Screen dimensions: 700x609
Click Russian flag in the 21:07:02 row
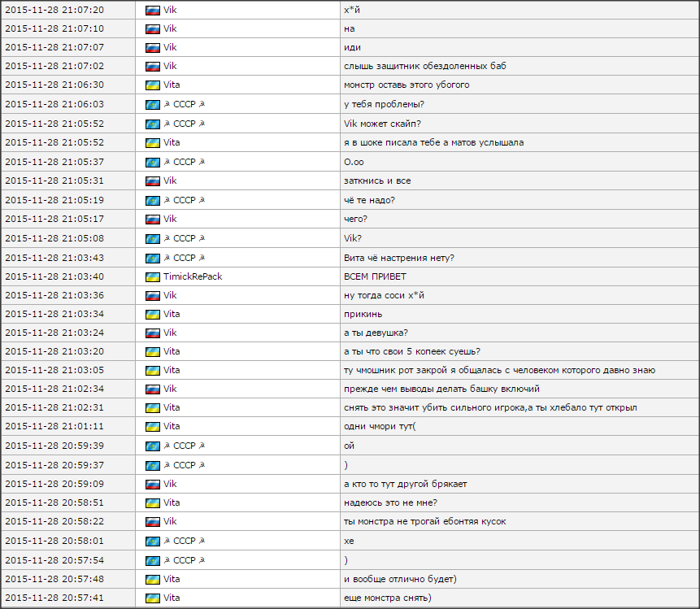tap(152, 66)
